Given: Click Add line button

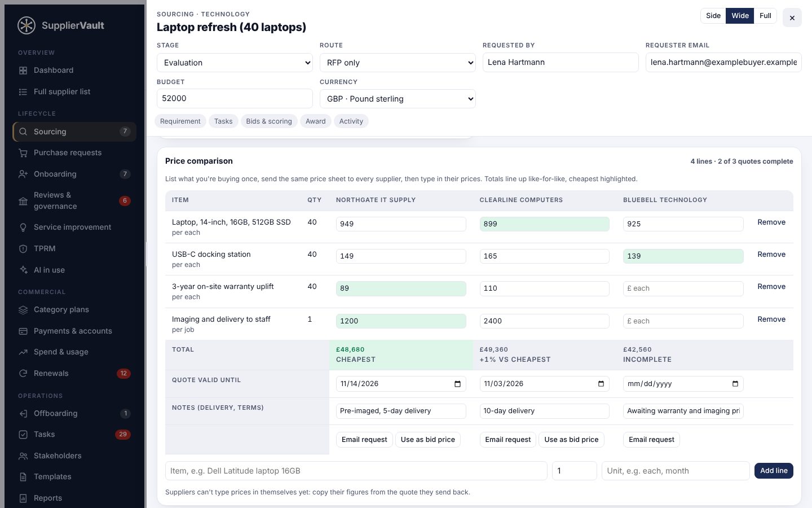Looking at the screenshot, I should [774, 471].
